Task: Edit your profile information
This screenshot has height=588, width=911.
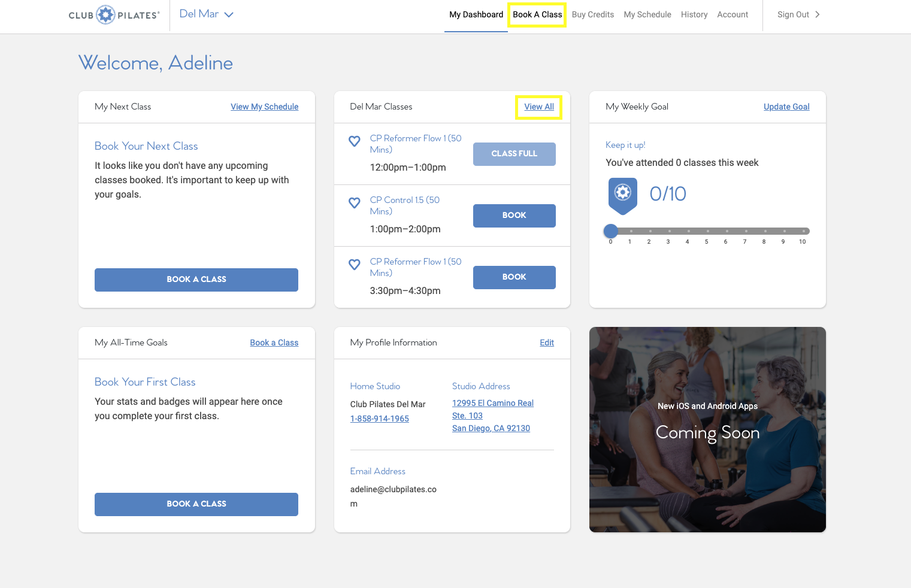Action: (x=546, y=343)
